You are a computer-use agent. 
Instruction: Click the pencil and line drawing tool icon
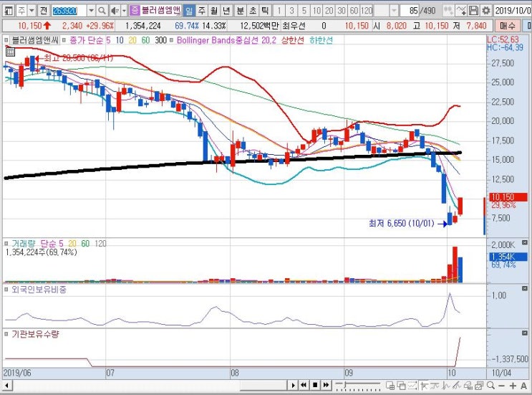457,386
